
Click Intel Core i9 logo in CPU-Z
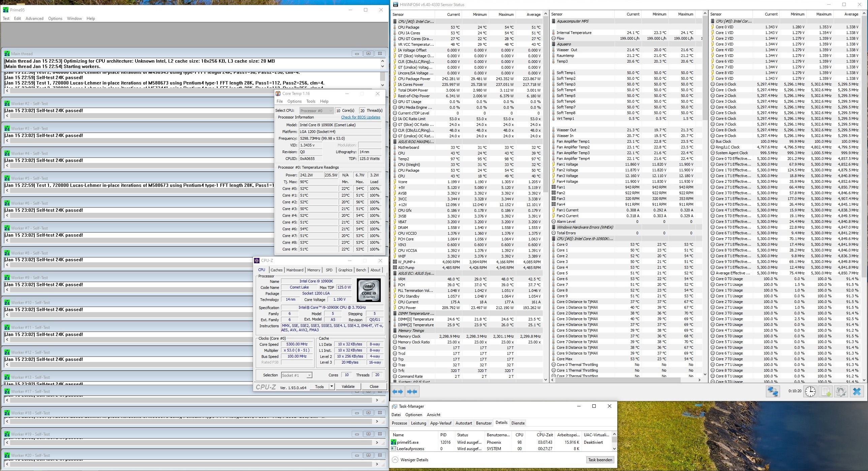(x=369, y=290)
